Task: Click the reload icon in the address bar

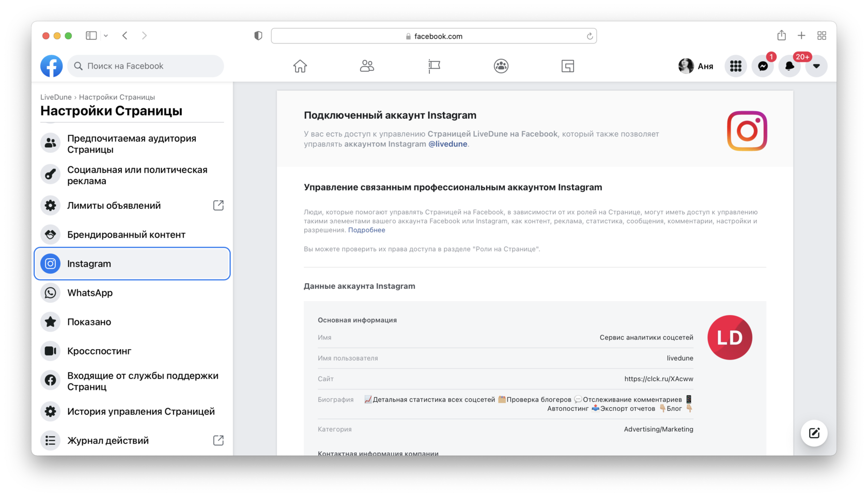Action: click(x=589, y=36)
